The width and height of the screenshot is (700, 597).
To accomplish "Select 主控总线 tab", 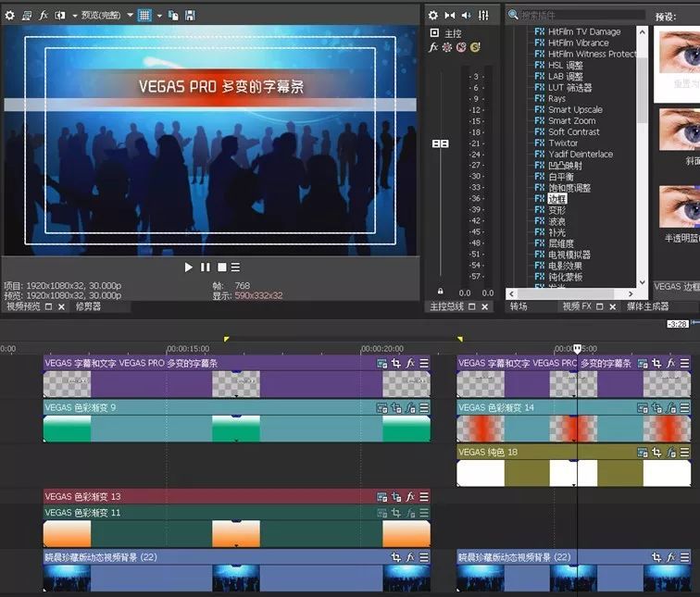I will point(446,306).
